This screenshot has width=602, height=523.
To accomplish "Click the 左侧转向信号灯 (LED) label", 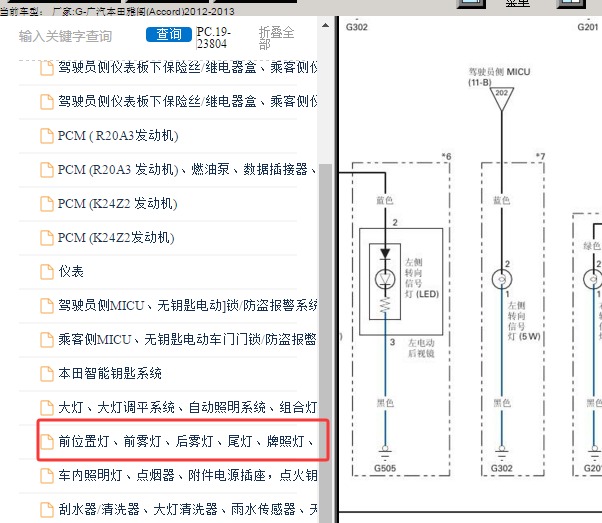I will pyautogui.click(x=422, y=278).
